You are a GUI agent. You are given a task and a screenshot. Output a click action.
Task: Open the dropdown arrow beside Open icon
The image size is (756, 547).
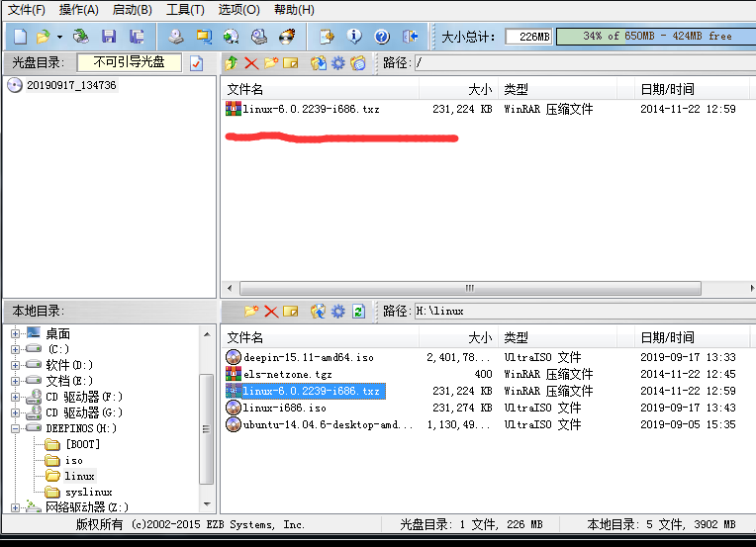59,37
